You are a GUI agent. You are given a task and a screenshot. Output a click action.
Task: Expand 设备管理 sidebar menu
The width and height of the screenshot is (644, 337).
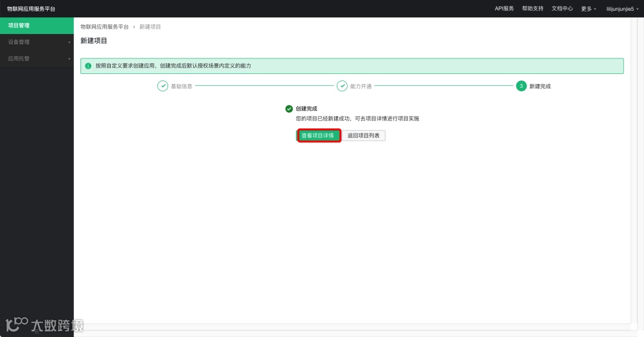[x=36, y=42]
